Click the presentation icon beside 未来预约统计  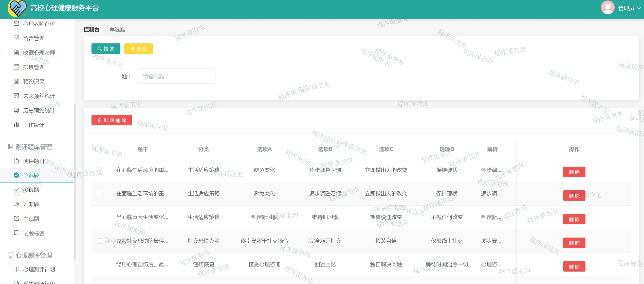[x=16, y=96]
